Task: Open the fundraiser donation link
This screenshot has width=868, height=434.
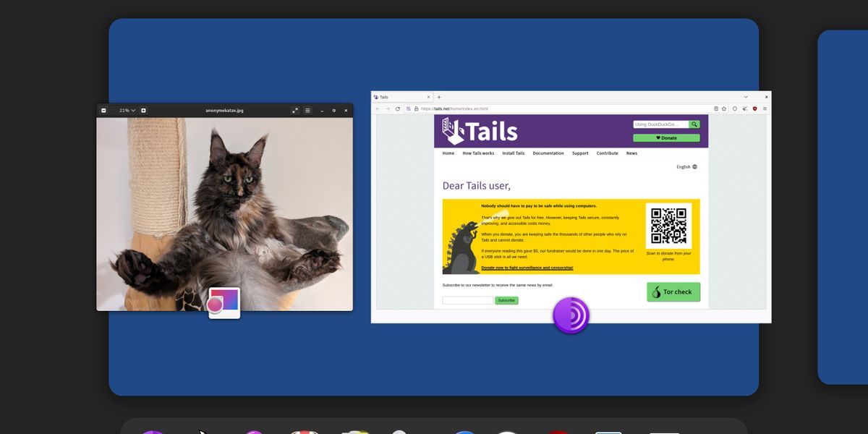Action: click(x=526, y=267)
